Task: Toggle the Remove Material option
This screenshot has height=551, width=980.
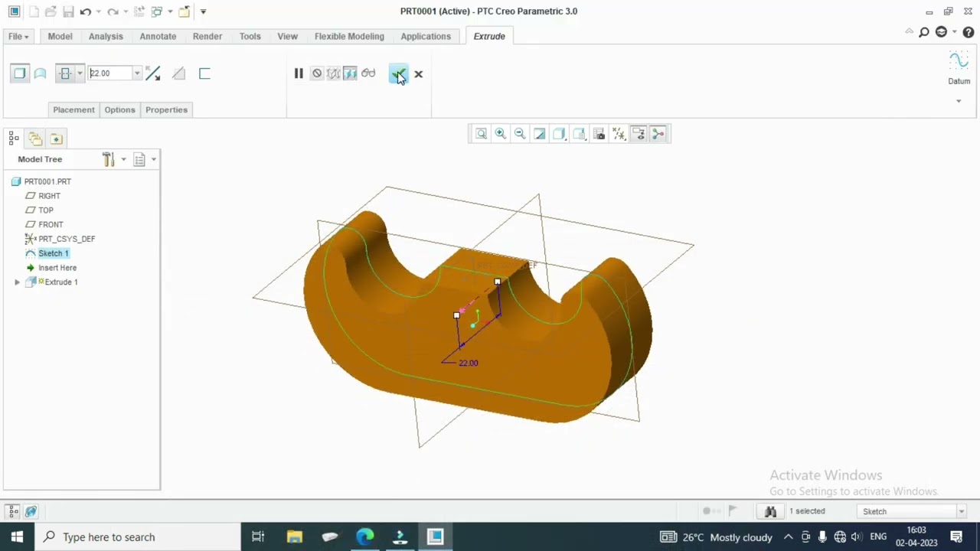Action: coord(178,73)
